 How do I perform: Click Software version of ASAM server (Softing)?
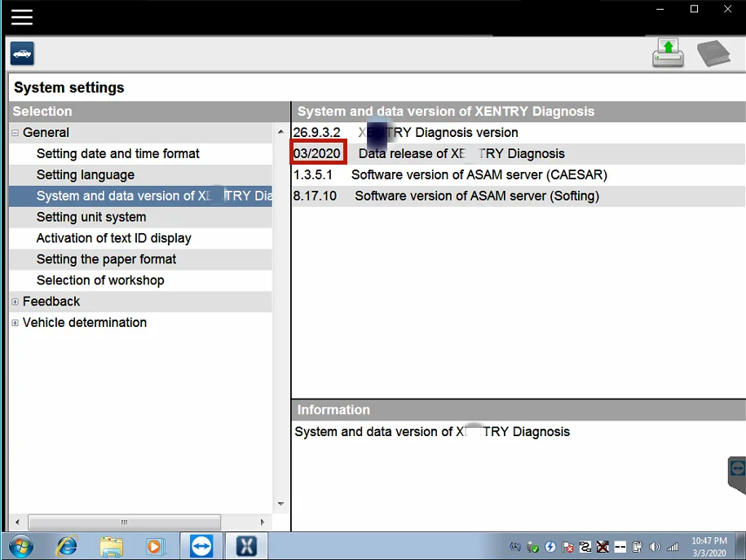[x=477, y=196]
